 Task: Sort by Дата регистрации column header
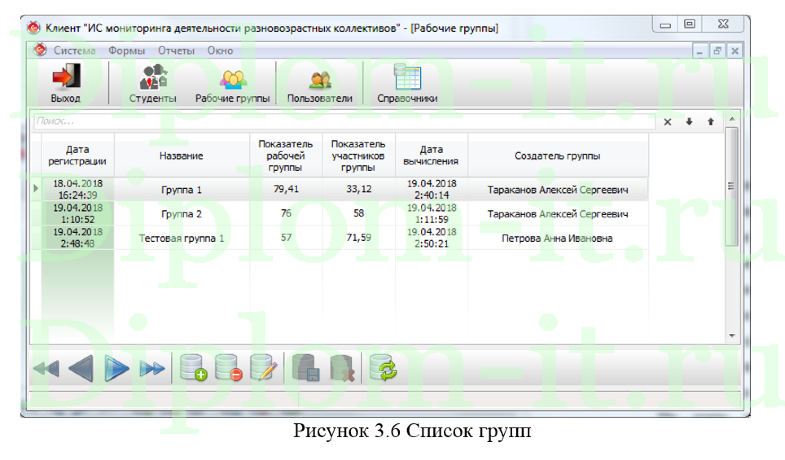tap(78, 155)
